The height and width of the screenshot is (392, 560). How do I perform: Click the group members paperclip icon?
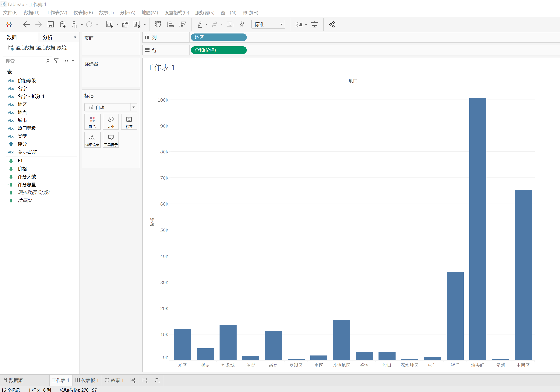(x=214, y=24)
